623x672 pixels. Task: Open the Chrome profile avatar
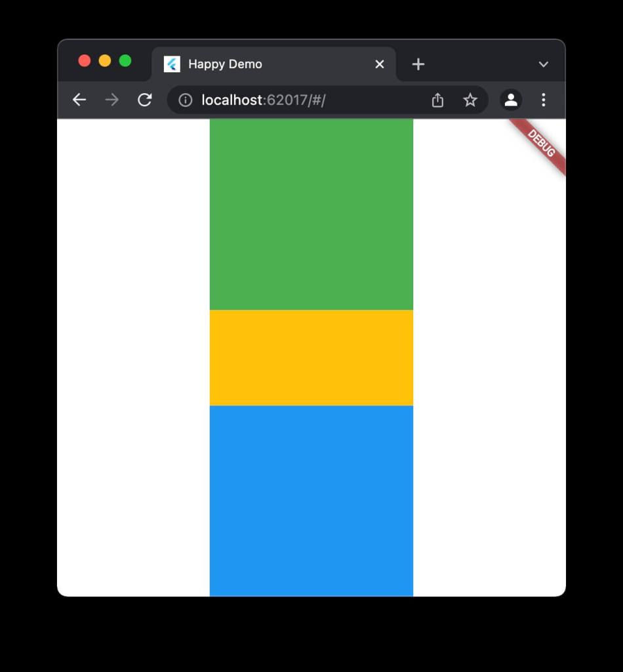pyautogui.click(x=511, y=100)
